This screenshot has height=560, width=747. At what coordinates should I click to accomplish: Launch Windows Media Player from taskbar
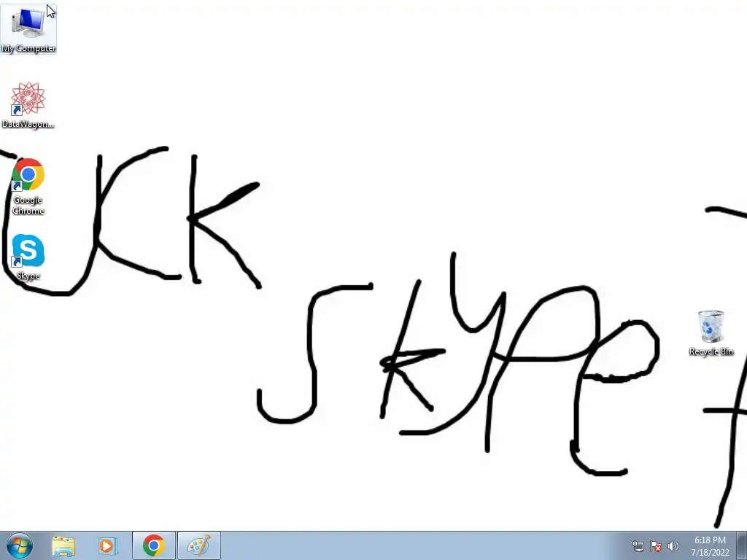pyautogui.click(x=108, y=545)
